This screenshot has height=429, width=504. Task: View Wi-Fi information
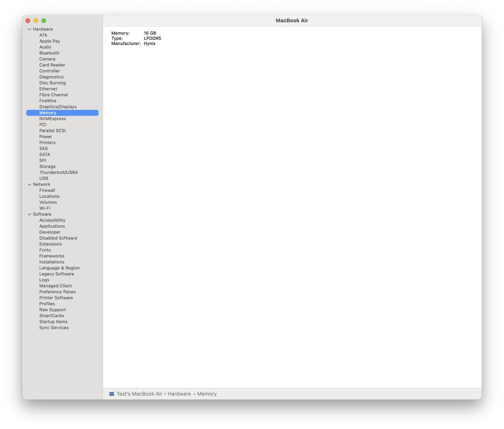point(45,208)
